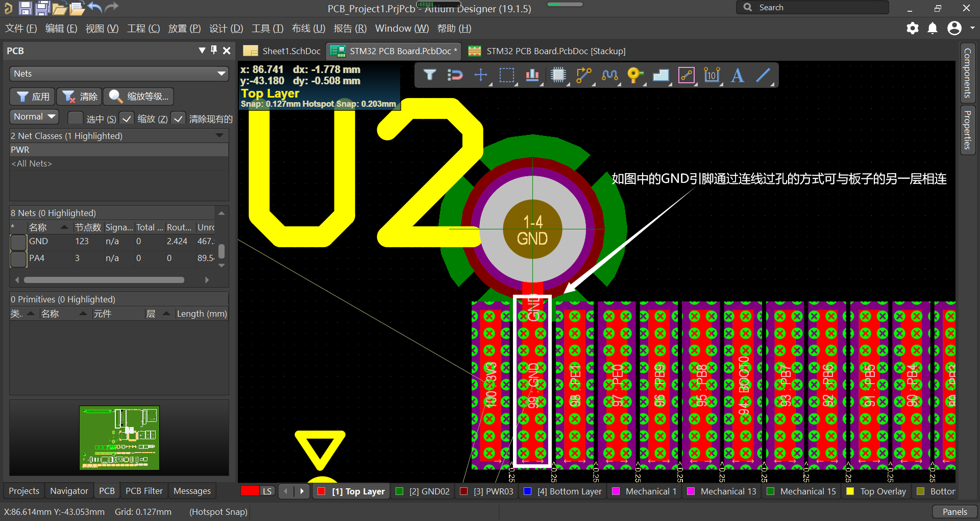Undo the last action
This screenshot has height=521, width=980.
point(95,7)
